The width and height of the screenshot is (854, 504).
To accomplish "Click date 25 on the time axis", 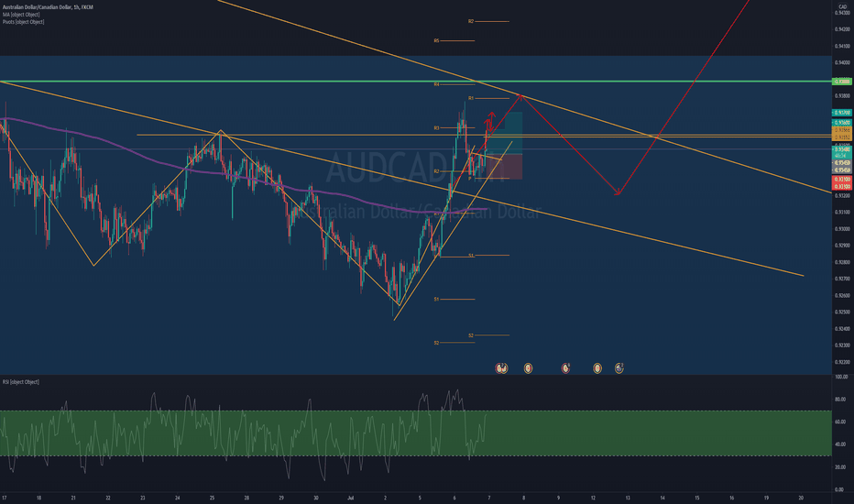I will click(212, 498).
